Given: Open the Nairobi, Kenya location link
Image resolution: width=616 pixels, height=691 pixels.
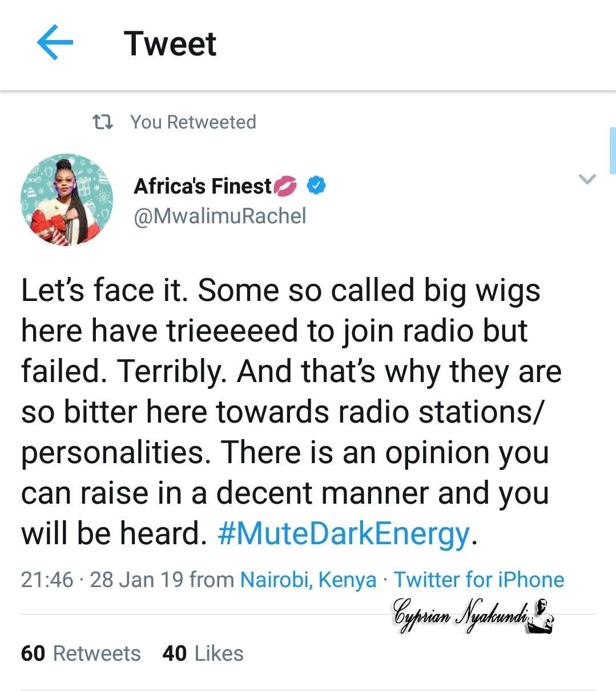Looking at the screenshot, I should (x=308, y=580).
